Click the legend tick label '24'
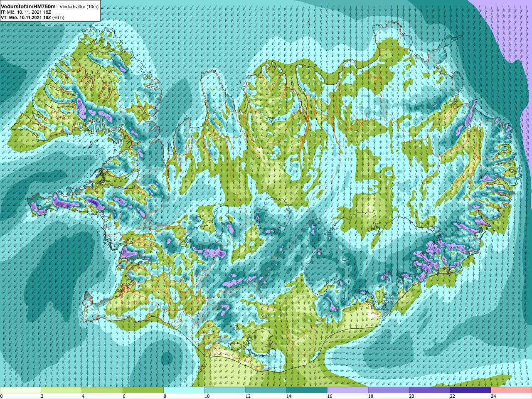The width and height of the screenshot is (532, 399). point(493,396)
